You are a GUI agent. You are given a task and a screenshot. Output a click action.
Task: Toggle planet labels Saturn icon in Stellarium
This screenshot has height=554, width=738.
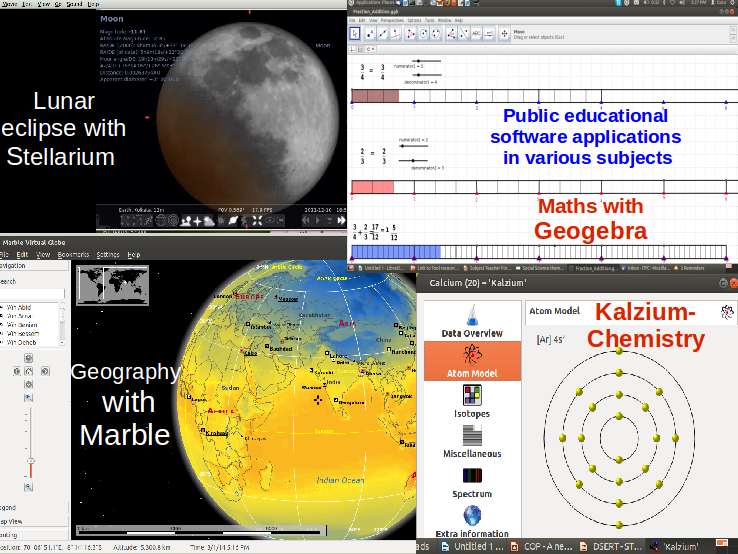pos(233,220)
